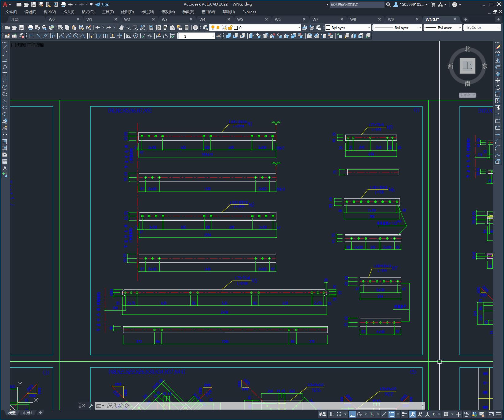
Task: Click the Autodesk App Store cart icon
Action: tap(433, 5)
